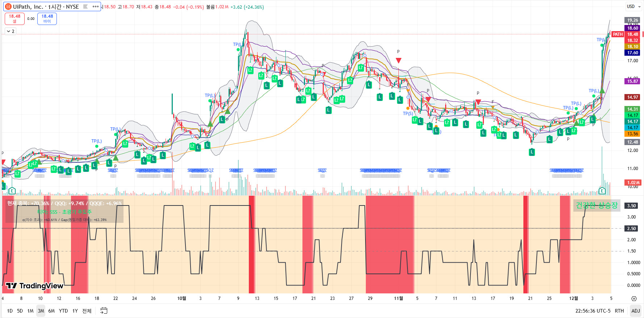
Task: Toggle the ADJ price adjustment button
Action: click(636, 311)
